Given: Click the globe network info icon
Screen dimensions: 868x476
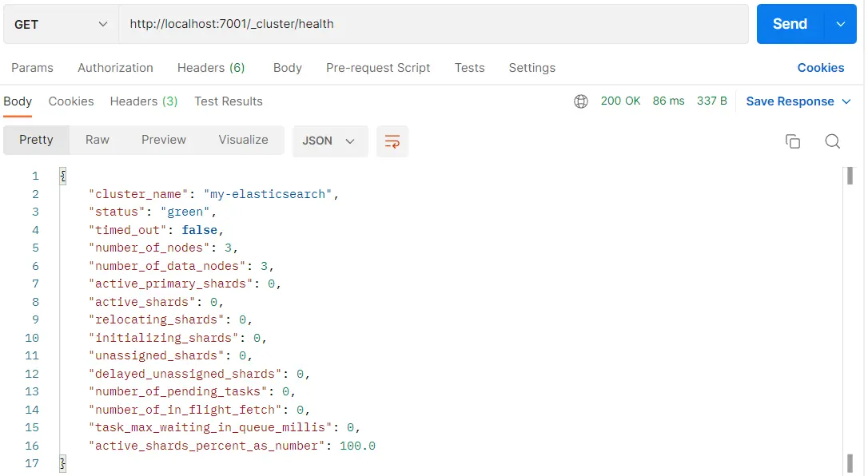Looking at the screenshot, I should 581,101.
